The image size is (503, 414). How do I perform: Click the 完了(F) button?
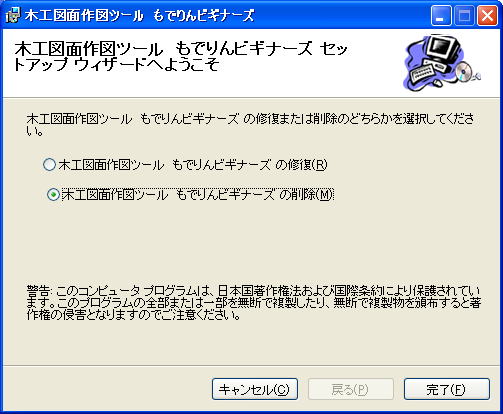[x=447, y=389]
